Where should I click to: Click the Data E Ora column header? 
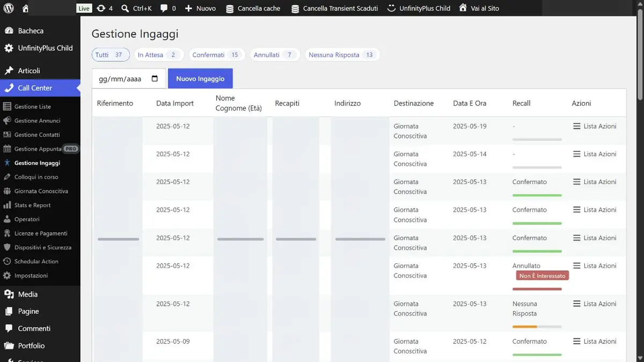pos(470,103)
